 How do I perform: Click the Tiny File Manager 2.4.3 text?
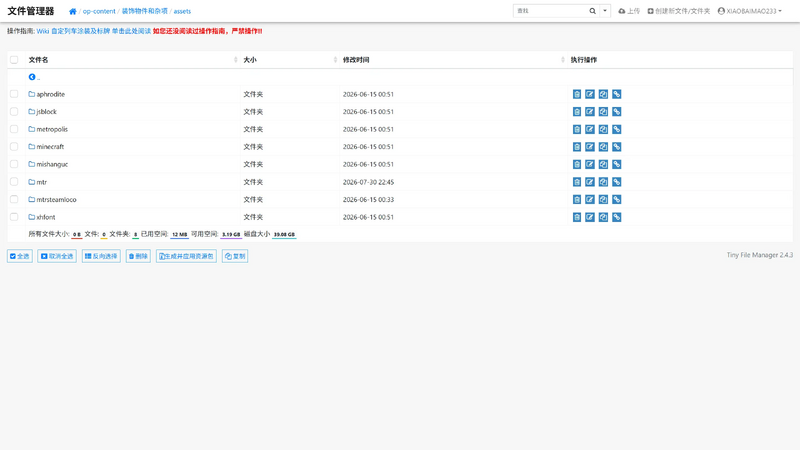(x=760, y=255)
